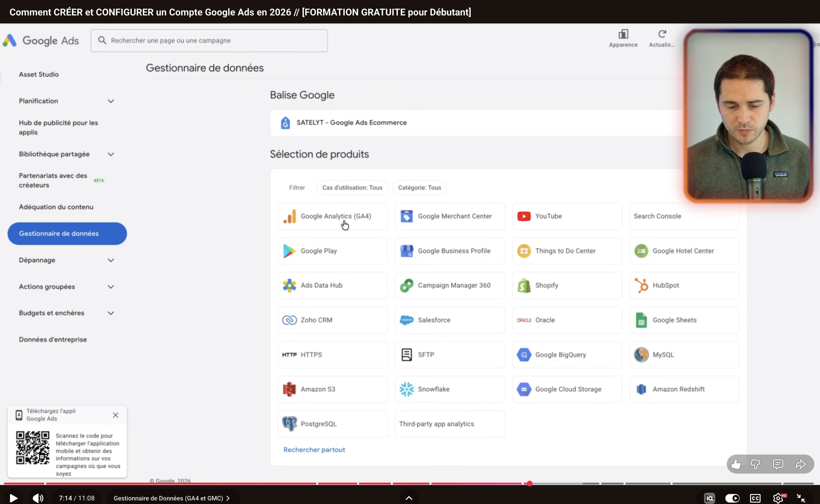
Task: Select the HTTPS data source card
Action: pos(332,355)
